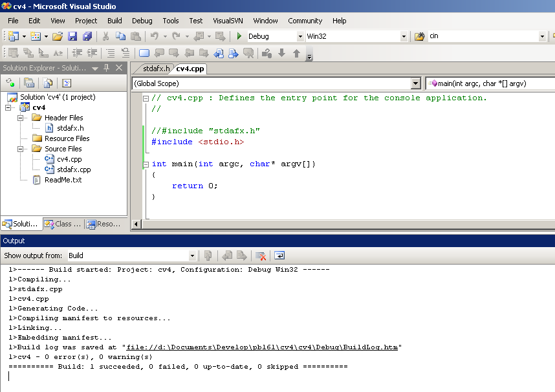Image resolution: width=555 pixels, height=392 pixels.
Task: Click the Copy icon in toolbar
Action: 121,36
